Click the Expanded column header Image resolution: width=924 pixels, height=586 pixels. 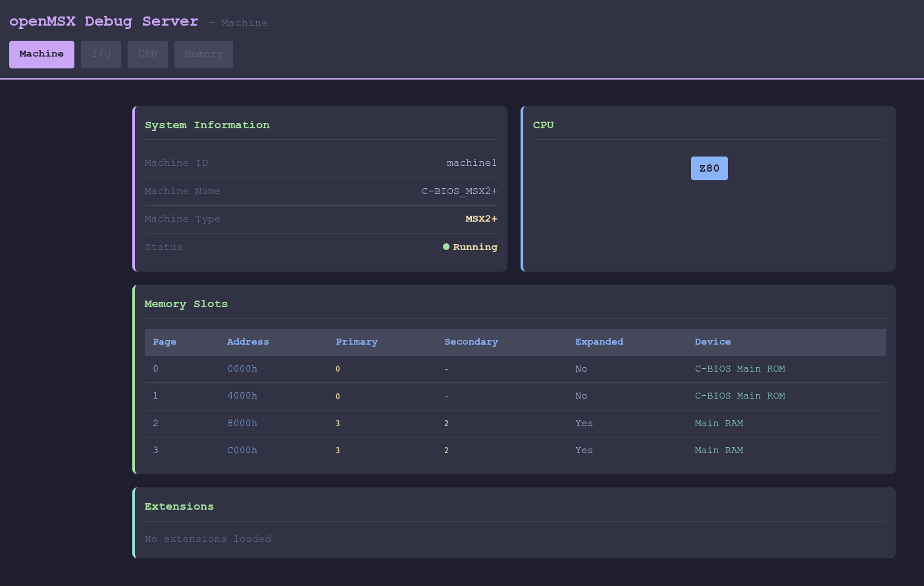(599, 342)
